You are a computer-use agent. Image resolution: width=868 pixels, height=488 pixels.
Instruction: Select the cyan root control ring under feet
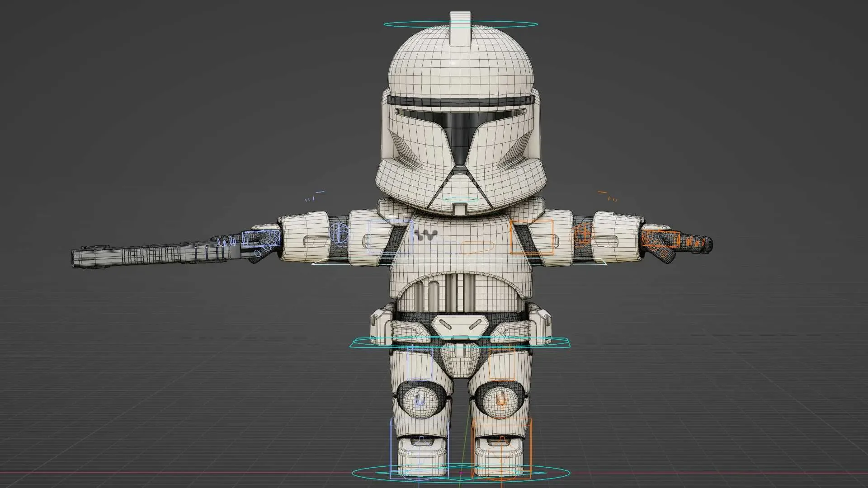pyautogui.click(x=461, y=473)
